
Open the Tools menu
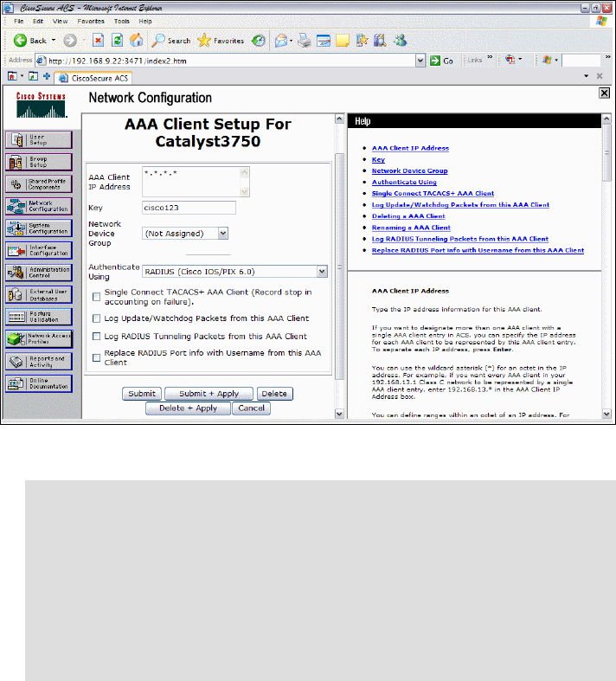tap(121, 22)
